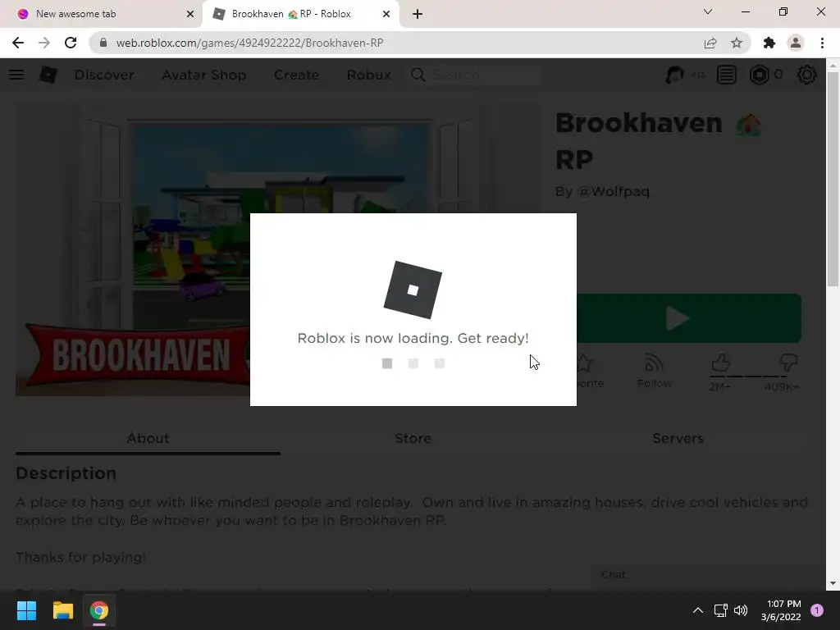Open the network status tray icon

pos(720,610)
